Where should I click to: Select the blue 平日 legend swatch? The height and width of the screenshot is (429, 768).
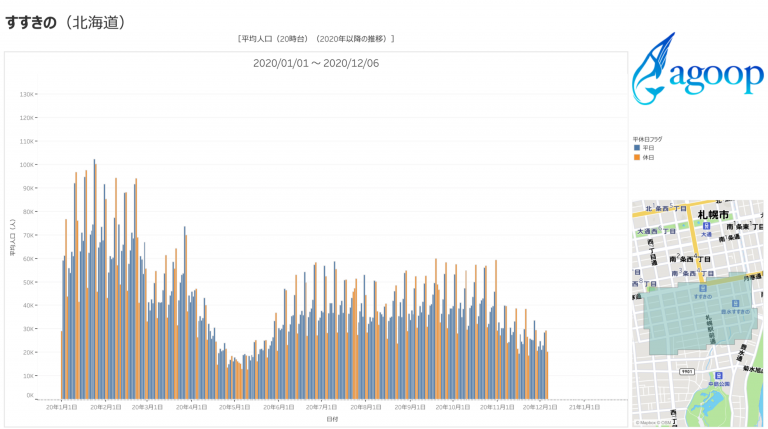[636, 148]
